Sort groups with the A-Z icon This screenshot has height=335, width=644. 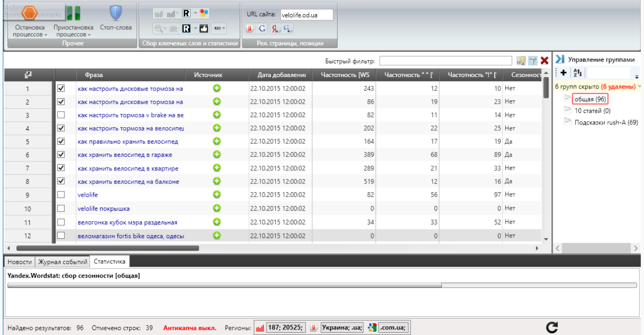pyautogui.click(x=577, y=73)
